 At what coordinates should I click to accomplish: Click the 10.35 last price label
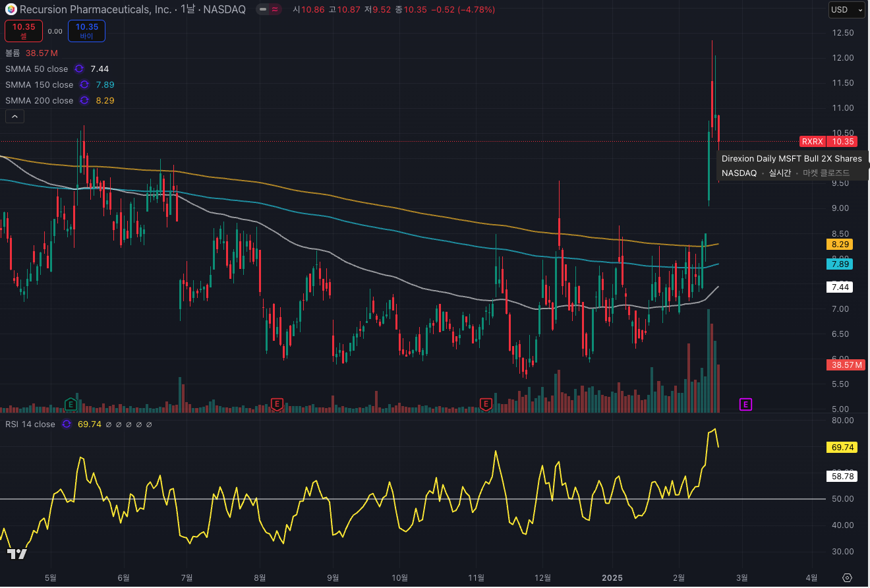click(x=843, y=141)
